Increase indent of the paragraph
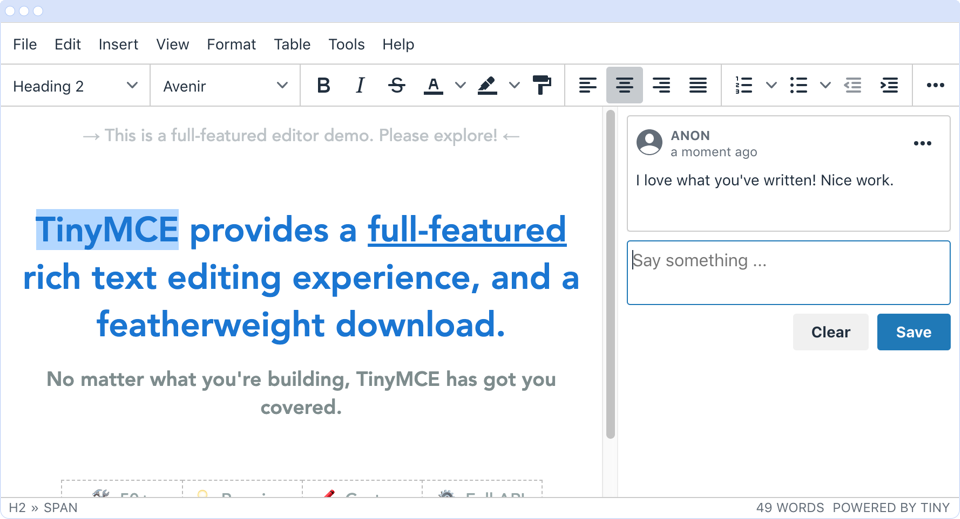This screenshot has height=519, width=960. point(889,86)
